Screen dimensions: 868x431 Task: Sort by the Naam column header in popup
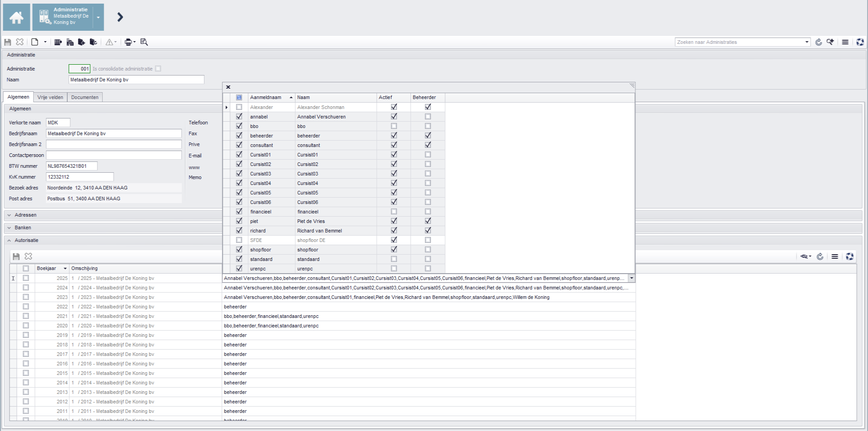[336, 97]
